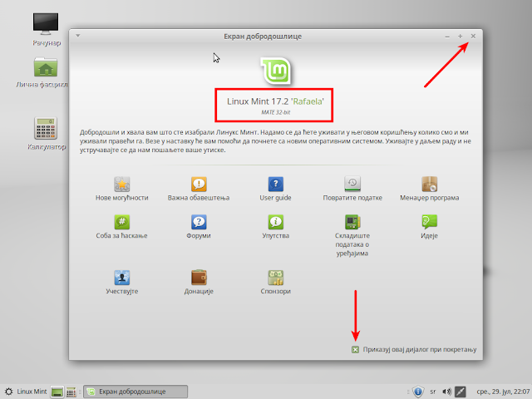This screenshot has width=532, height=399.
Task: Click the MATE 32-bit edition text
Action: (x=275, y=112)
